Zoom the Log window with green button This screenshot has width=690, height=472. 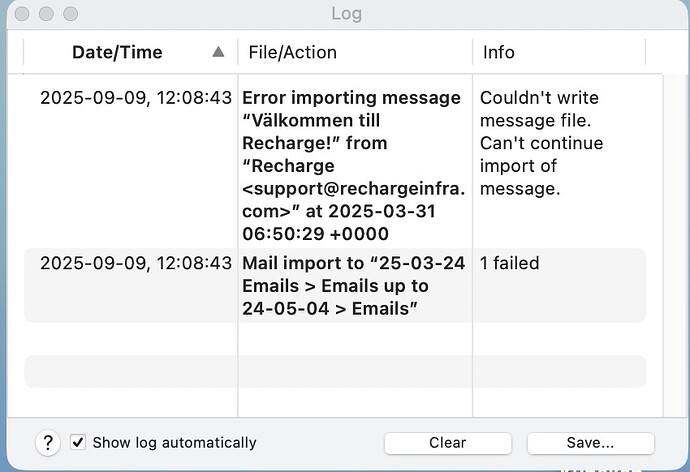(x=70, y=15)
